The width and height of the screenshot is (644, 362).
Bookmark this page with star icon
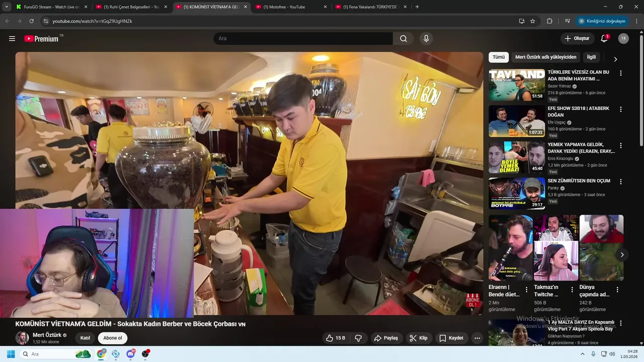tap(532, 21)
